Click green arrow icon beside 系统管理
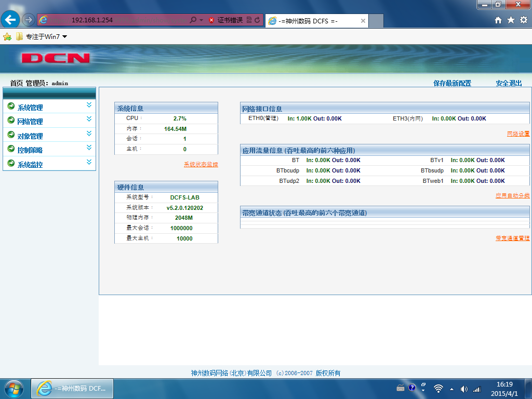Viewport: 532px width, 399px height. [11, 106]
